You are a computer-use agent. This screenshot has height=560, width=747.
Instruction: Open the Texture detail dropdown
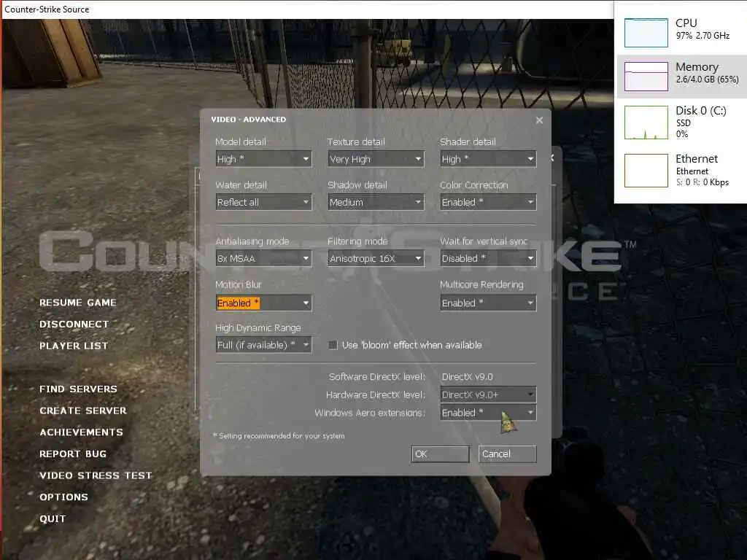376,159
